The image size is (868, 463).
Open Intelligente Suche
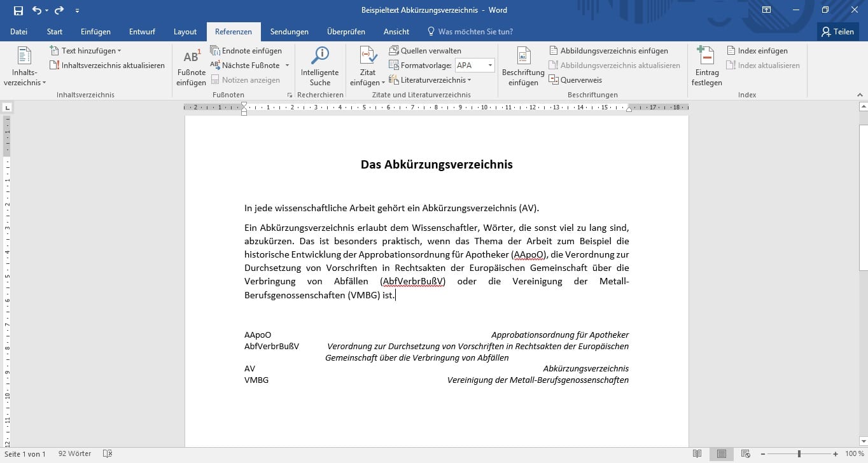coord(319,67)
